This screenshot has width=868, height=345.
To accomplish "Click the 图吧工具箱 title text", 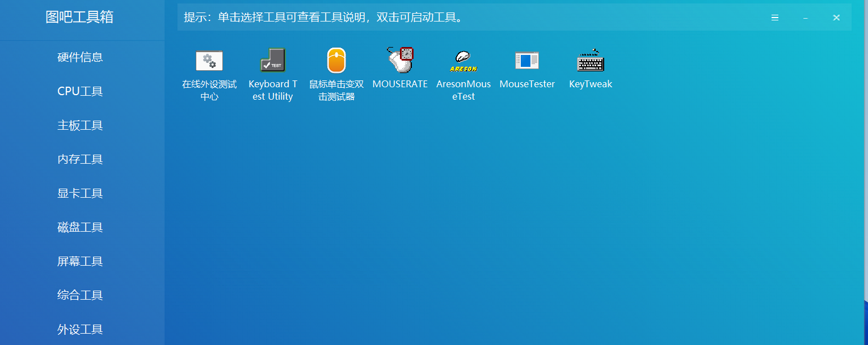I will tap(79, 17).
